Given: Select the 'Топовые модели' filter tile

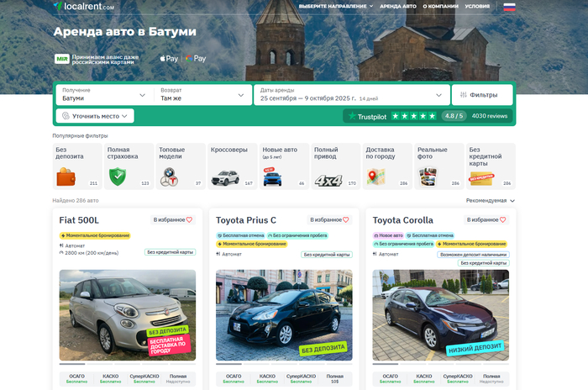Looking at the screenshot, I should tap(180, 166).
